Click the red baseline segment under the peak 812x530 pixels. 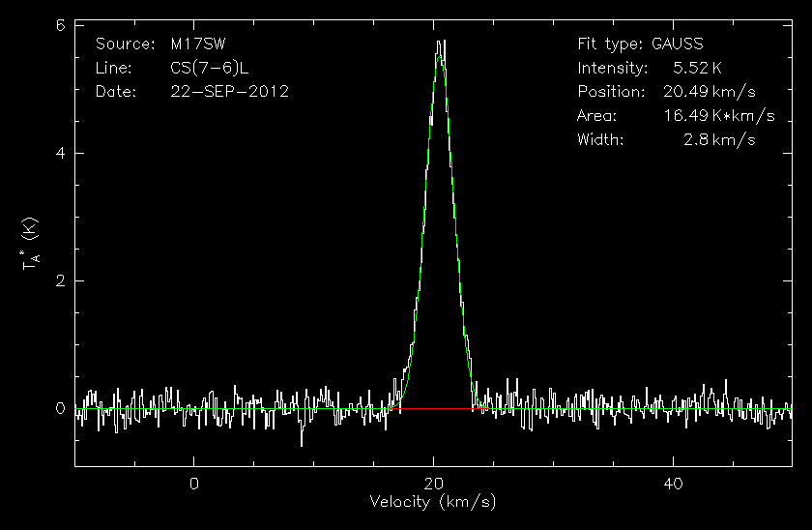click(439, 409)
